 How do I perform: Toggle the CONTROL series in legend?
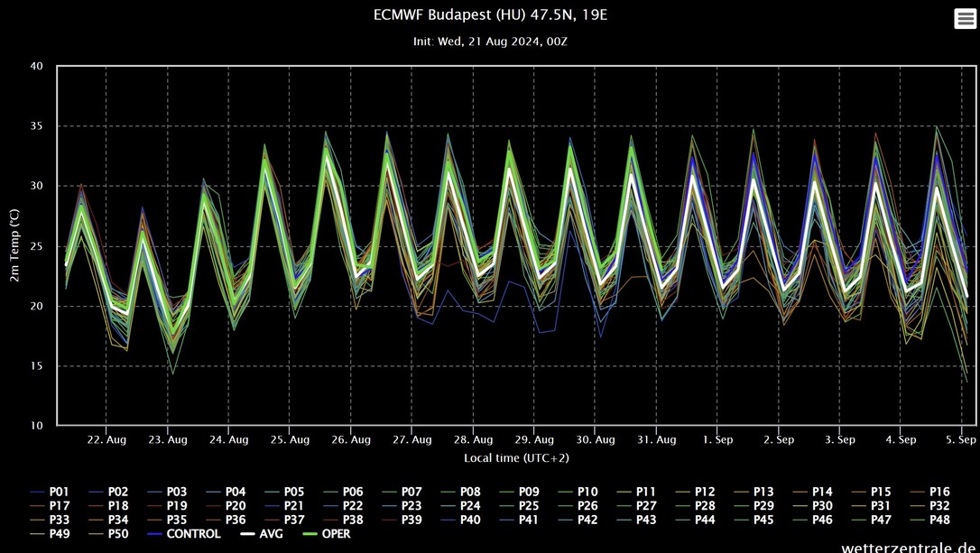pyautogui.click(x=193, y=534)
